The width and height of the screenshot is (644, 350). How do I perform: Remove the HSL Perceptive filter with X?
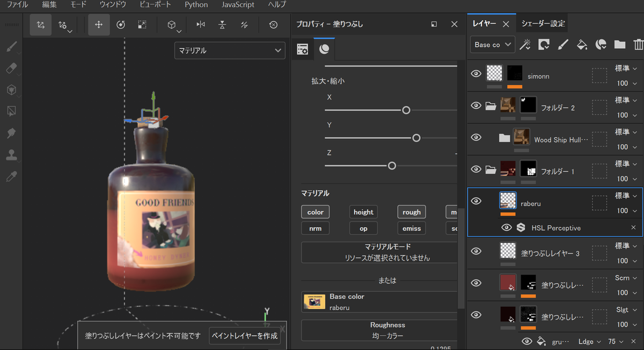633,228
